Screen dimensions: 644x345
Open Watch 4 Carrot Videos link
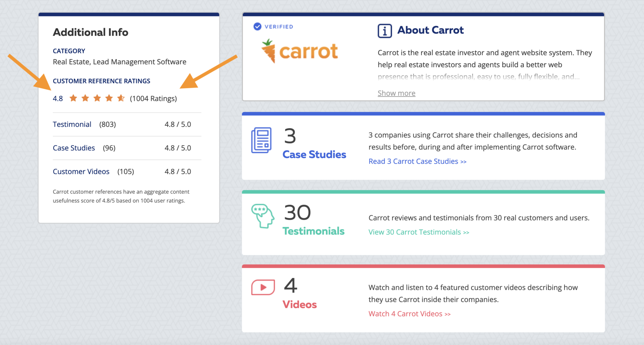pyautogui.click(x=410, y=314)
